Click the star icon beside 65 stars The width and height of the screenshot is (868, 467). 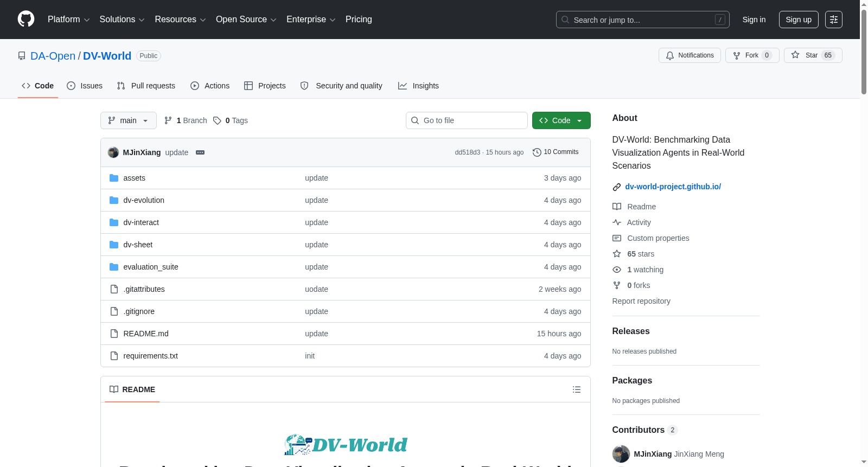pyautogui.click(x=617, y=254)
